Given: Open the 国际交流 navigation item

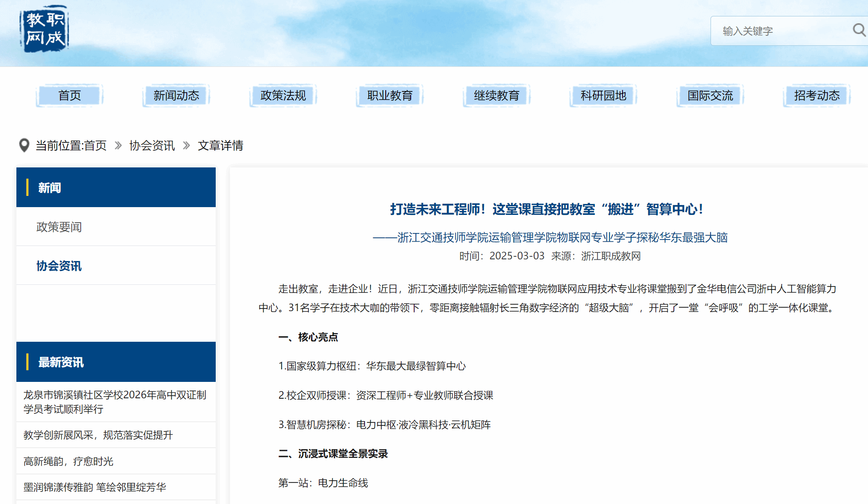Looking at the screenshot, I should (x=710, y=95).
